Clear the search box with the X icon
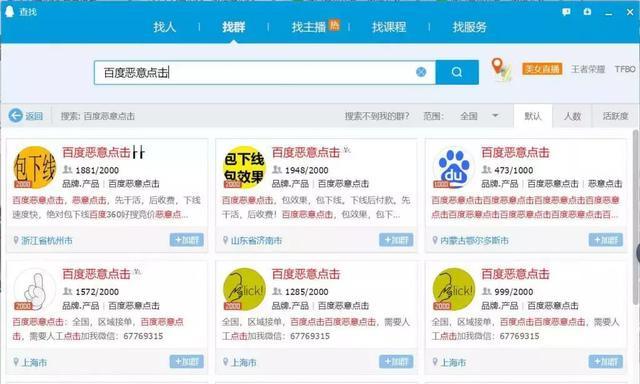Viewport: 640px width, 384px height. pos(421,72)
